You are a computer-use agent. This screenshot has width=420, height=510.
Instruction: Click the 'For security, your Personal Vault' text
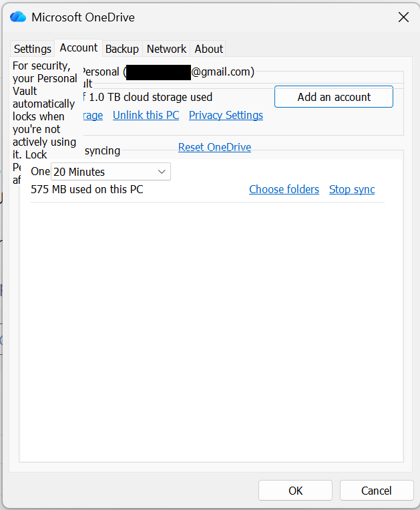pos(45,78)
